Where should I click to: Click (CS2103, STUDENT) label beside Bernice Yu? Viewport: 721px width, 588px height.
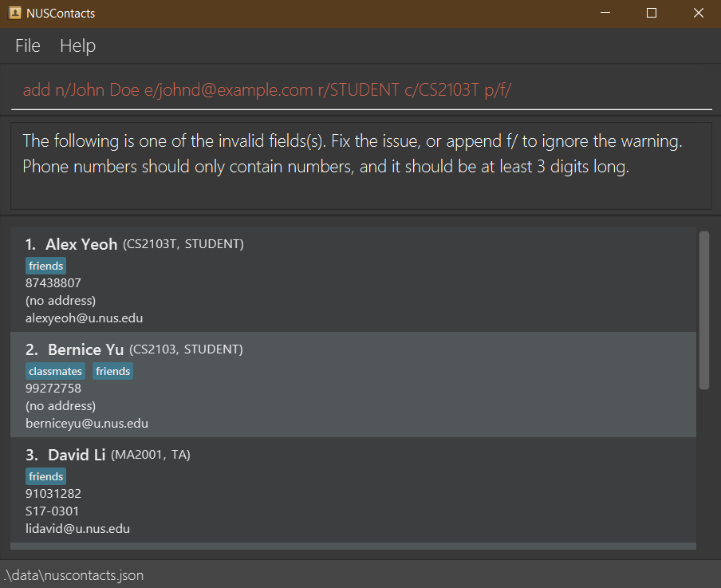186,349
